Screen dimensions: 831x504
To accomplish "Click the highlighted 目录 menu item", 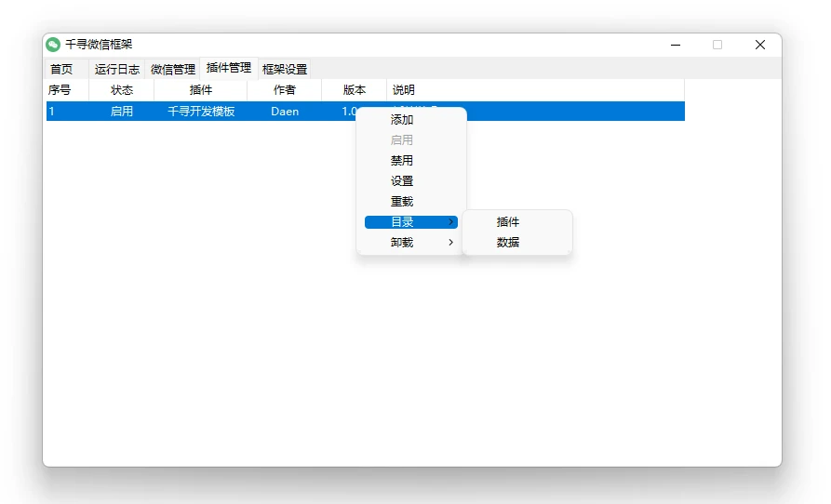I will 411,222.
